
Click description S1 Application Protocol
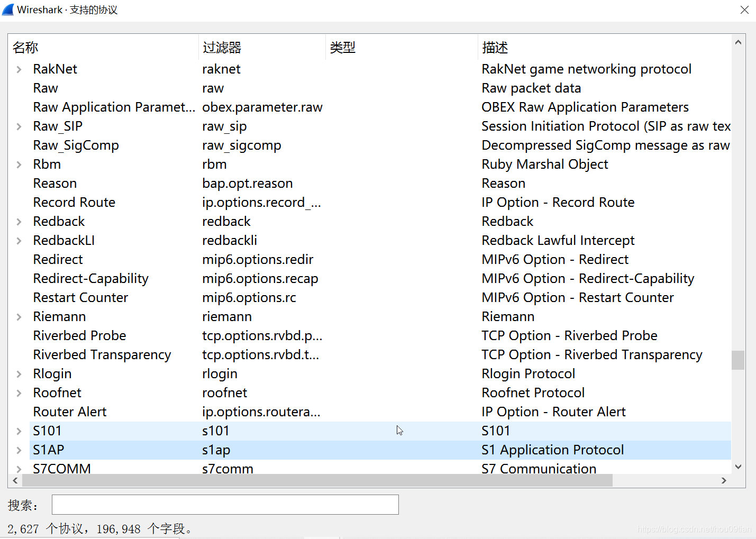[553, 450]
